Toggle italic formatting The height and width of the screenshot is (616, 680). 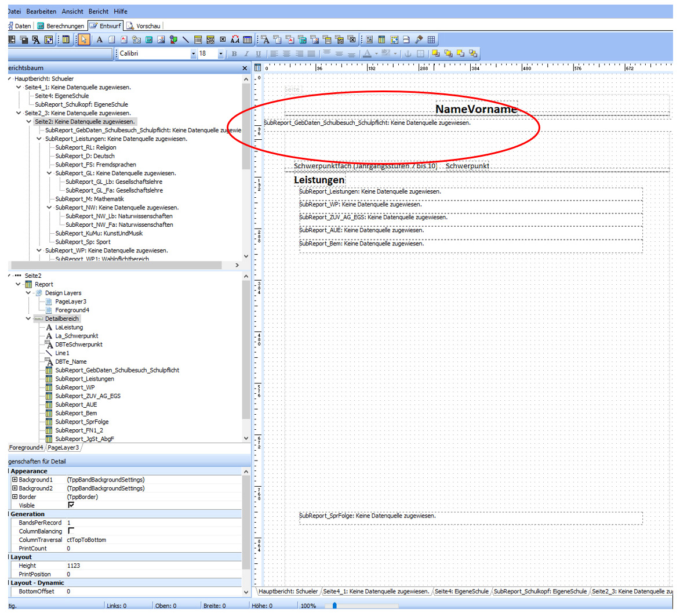(246, 54)
